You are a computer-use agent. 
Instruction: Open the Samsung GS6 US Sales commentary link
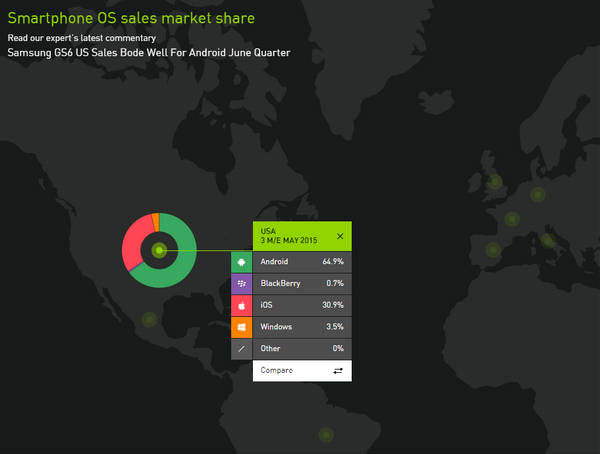pos(149,52)
